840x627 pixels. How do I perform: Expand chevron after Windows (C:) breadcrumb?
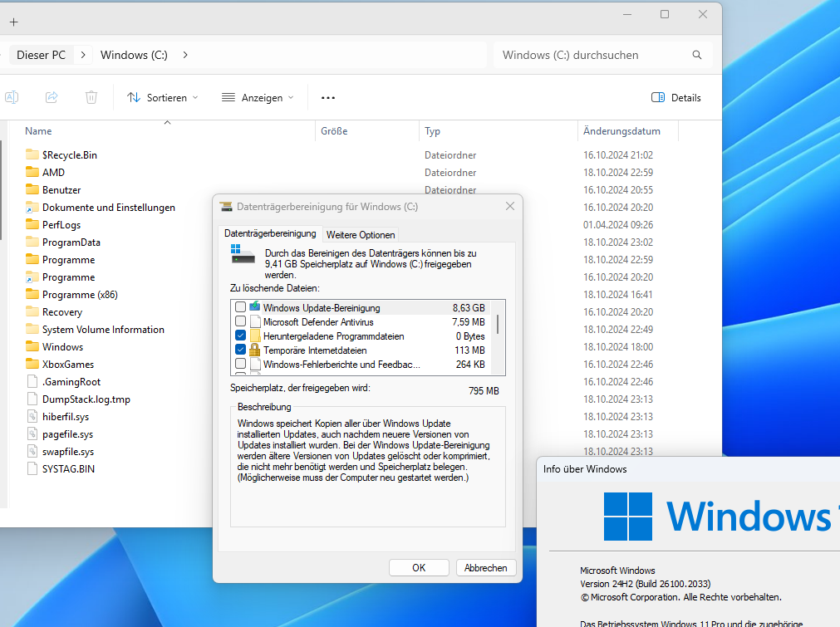pyautogui.click(x=185, y=55)
